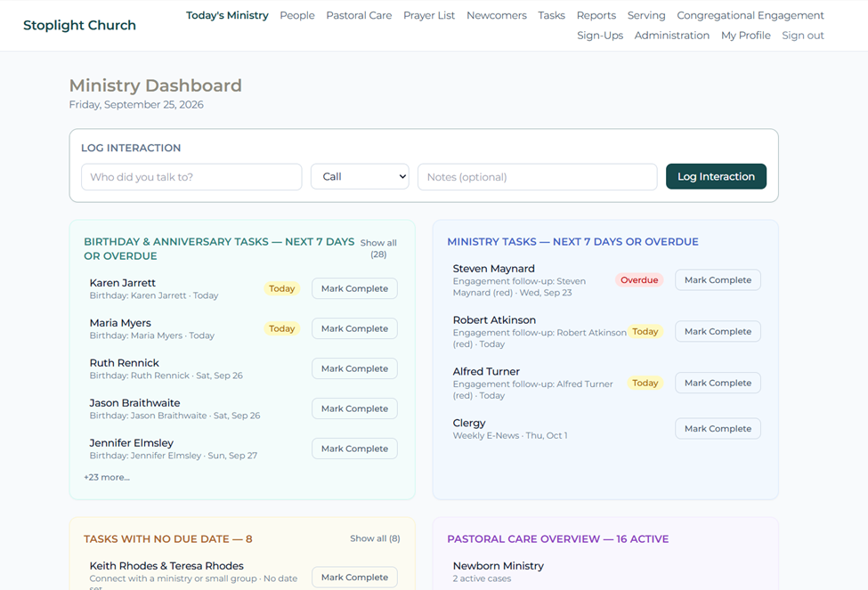The image size is (868, 590).
Task: Open Reports from the nav bar
Action: click(x=596, y=15)
